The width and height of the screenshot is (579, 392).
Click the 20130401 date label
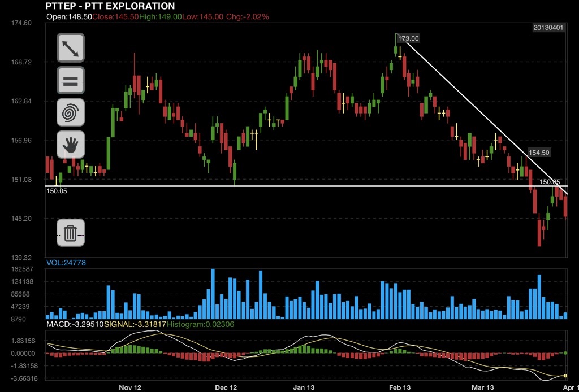click(x=548, y=28)
